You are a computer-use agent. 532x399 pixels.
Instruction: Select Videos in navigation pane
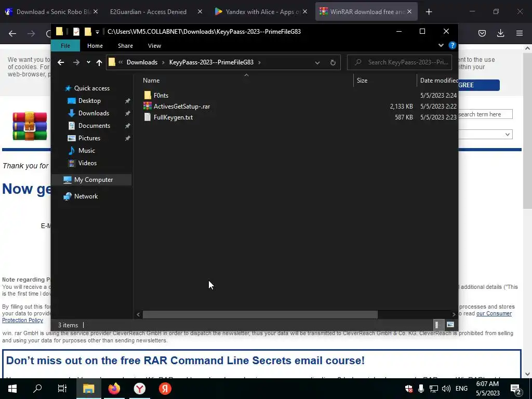point(87,163)
